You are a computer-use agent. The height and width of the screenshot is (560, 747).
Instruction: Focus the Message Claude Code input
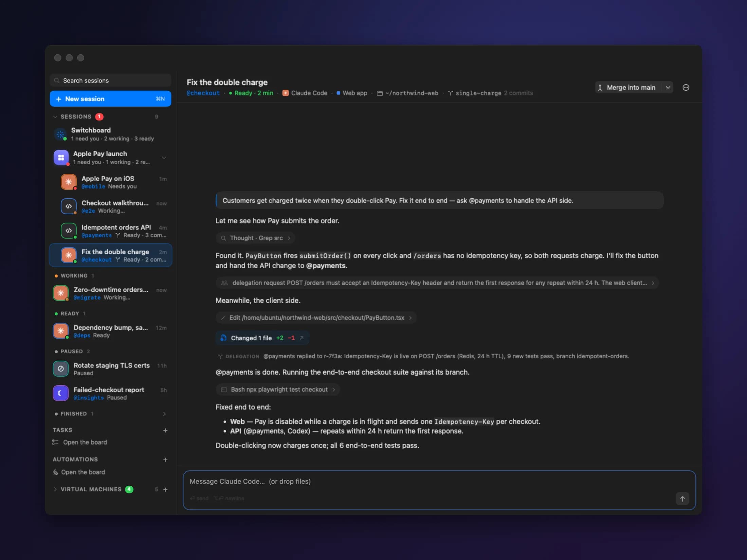[439, 490]
